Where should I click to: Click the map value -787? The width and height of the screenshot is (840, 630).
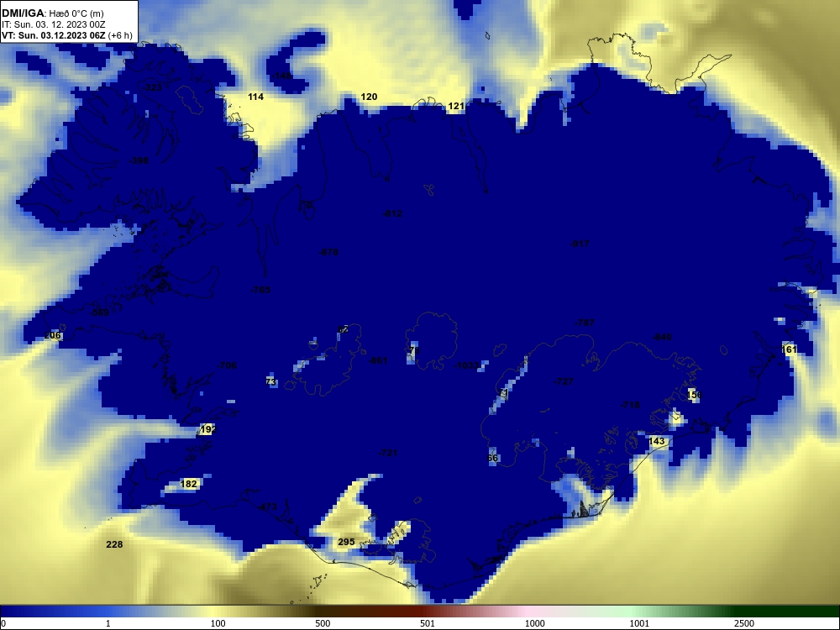point(585,323)
